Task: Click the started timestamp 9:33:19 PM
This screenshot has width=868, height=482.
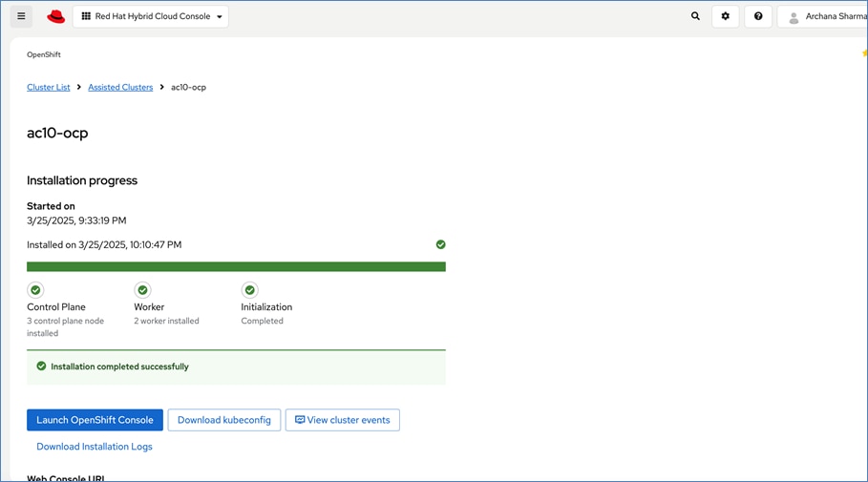Action: [x=76, y=220]
